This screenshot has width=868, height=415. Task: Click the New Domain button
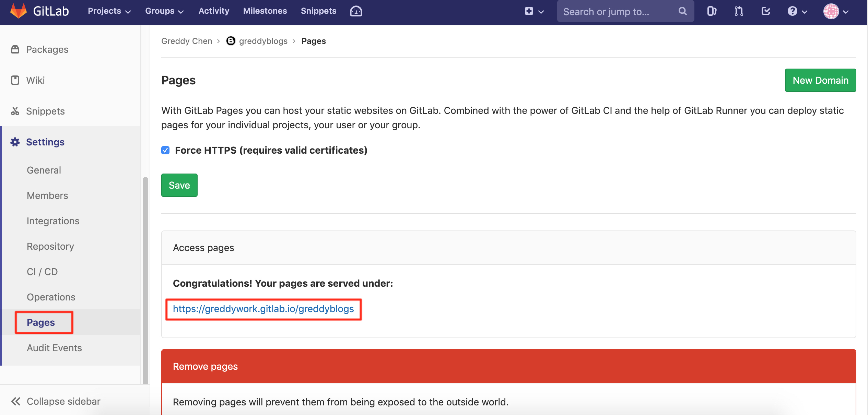click(820, 80)
